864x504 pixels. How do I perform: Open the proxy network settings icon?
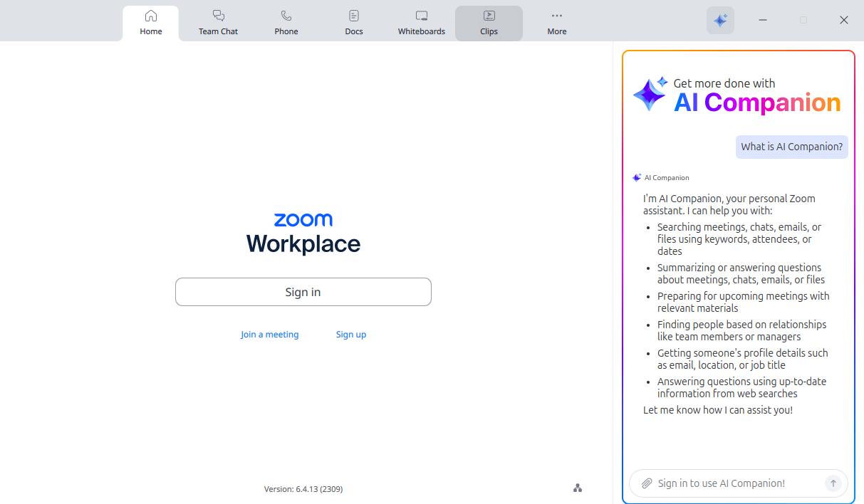[x=578, y=488]
